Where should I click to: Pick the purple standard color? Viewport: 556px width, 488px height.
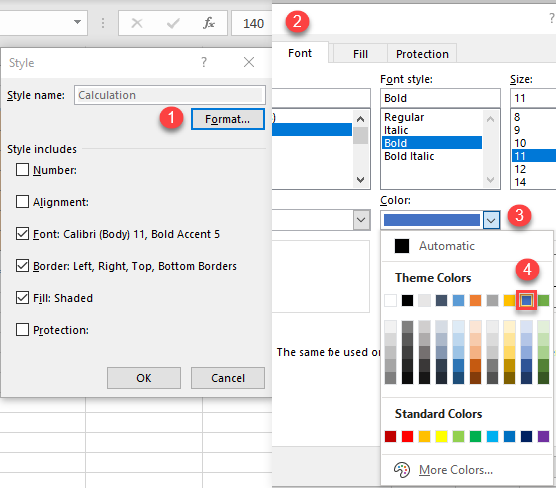pyautogui.click(x=544, y=436)
